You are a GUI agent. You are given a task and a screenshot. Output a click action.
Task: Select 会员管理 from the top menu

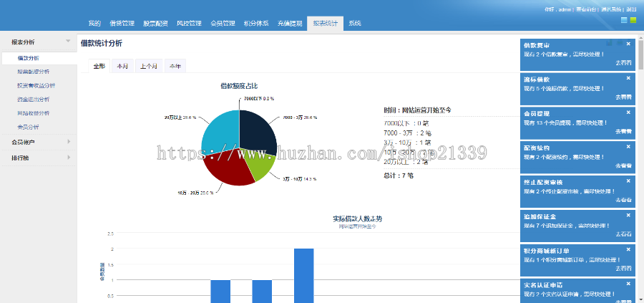click(x=223, y=24)
